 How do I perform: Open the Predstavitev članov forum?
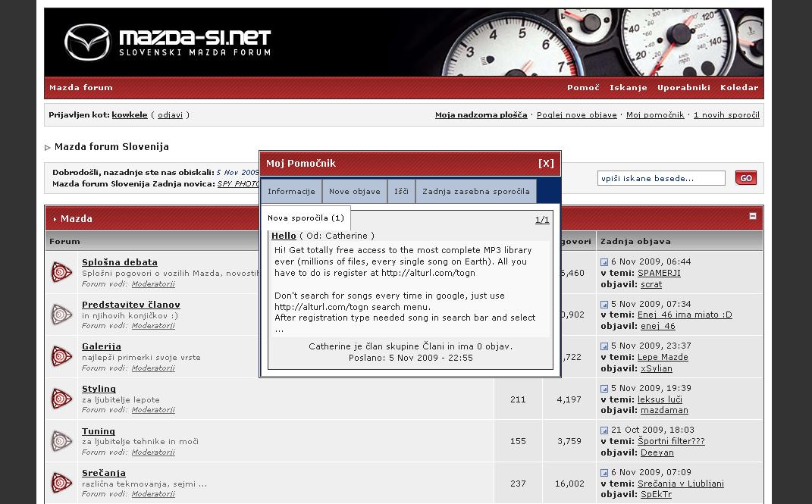(x=131, y=305)
